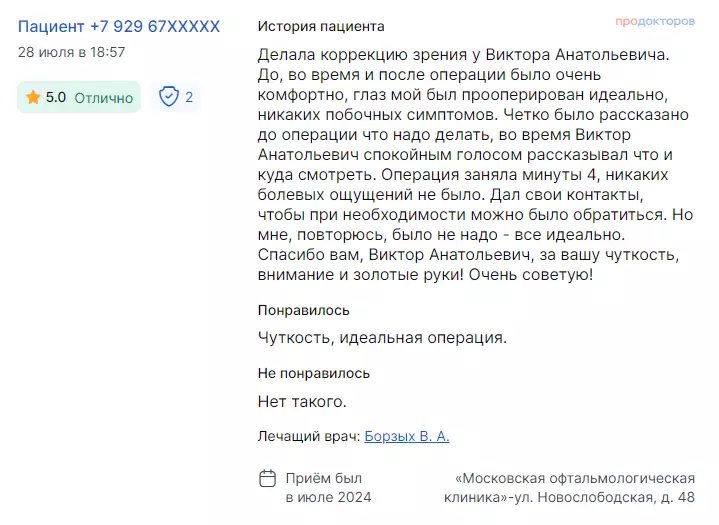
Task: Open patient profile +7 929 67XXXXX
Action: pyautogui.click(x=119, y=26)
